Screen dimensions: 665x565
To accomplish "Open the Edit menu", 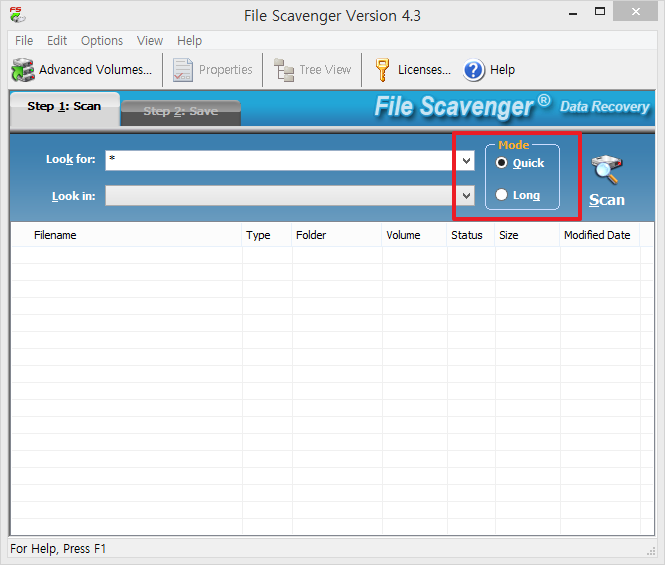I will tap(57, 41).
